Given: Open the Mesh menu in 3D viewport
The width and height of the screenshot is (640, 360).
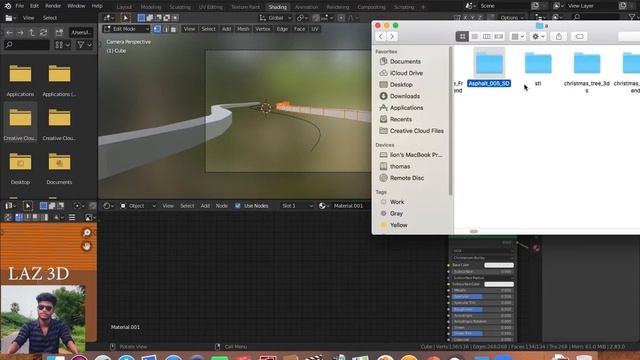Looking at the screenshot, I should pyautogui.click(x=243, y=29).
